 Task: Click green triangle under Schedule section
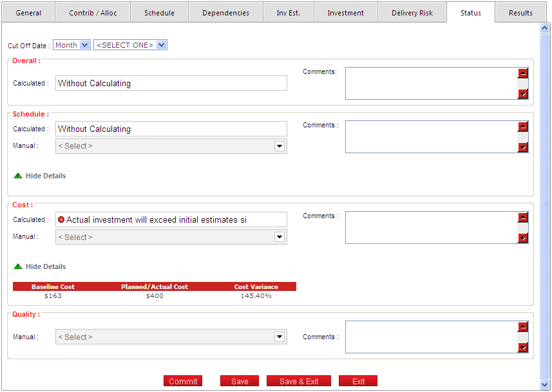[x=18, y=176]
